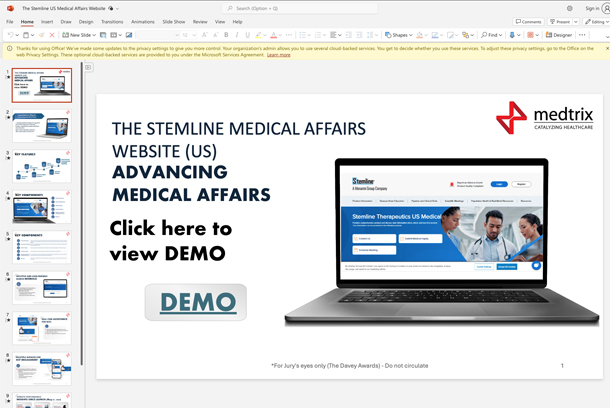Click the New Slide button
The height and width of the screenshot is (408, 610).
(76, 35)
